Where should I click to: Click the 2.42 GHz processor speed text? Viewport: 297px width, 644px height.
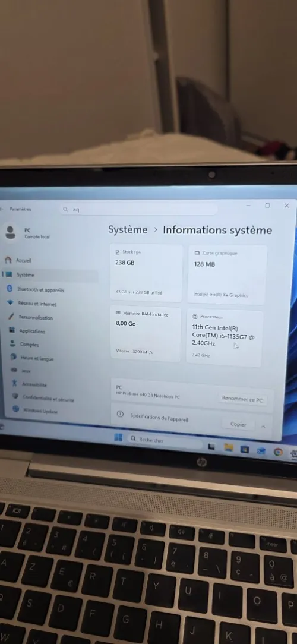coord(201,355)
